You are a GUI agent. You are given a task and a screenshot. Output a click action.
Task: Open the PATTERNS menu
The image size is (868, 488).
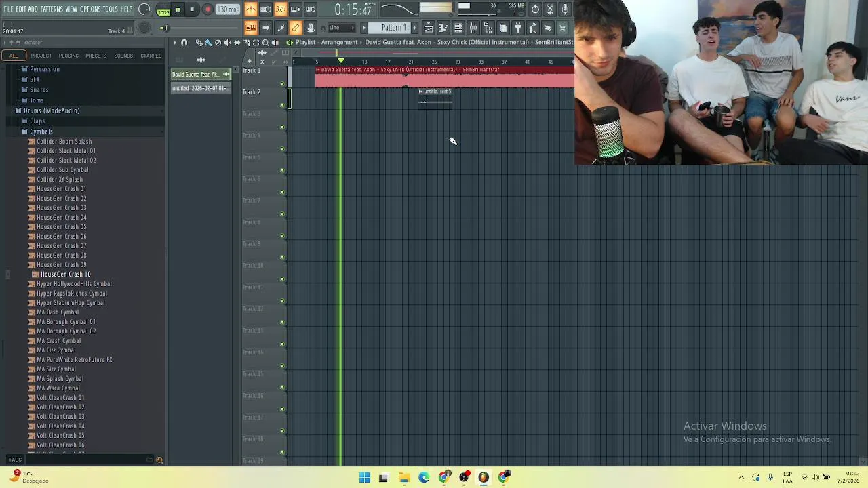point(52,9)
